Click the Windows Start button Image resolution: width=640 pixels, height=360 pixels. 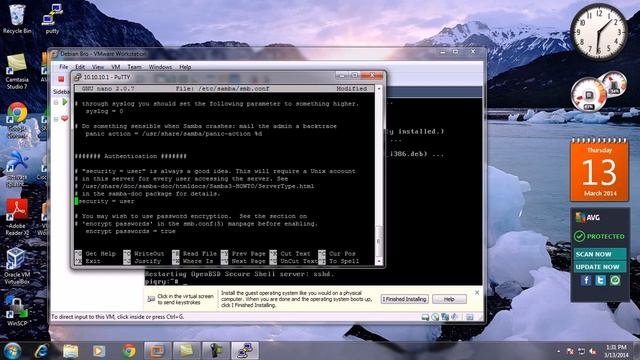(12, 351)
